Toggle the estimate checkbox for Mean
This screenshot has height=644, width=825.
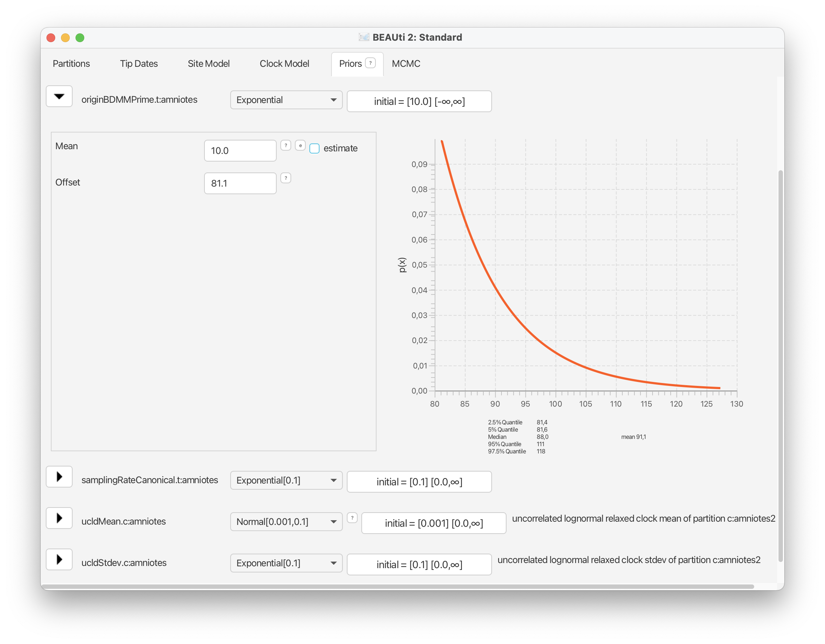click(314, 148)
